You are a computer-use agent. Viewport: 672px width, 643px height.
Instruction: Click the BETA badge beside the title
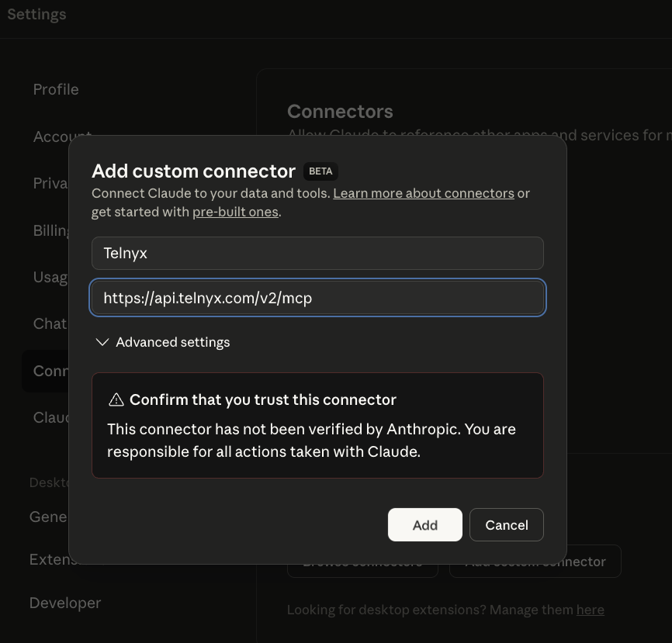320,171
